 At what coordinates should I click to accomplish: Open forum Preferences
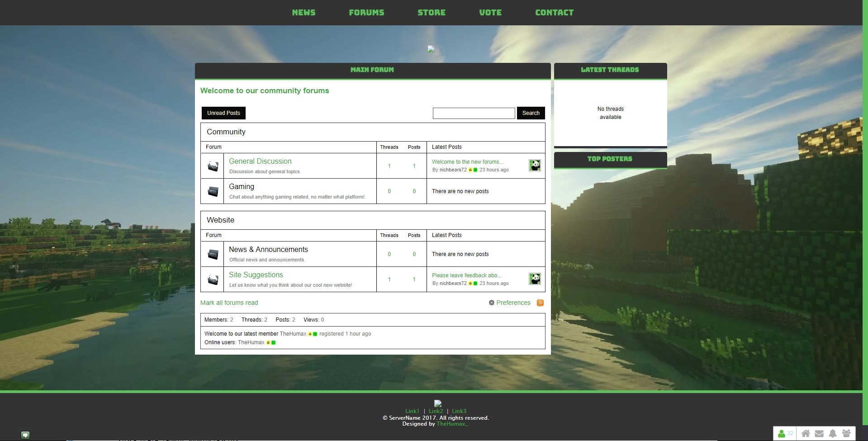513,303
